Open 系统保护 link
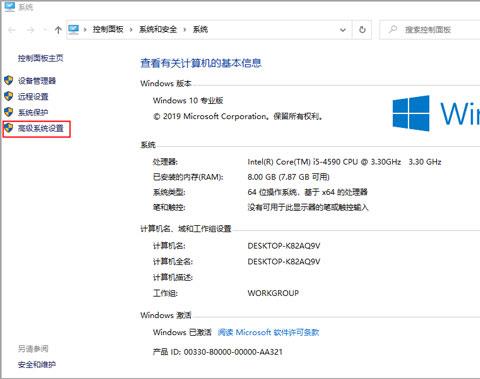Viewport: 480px width, 379px height. 33,112
